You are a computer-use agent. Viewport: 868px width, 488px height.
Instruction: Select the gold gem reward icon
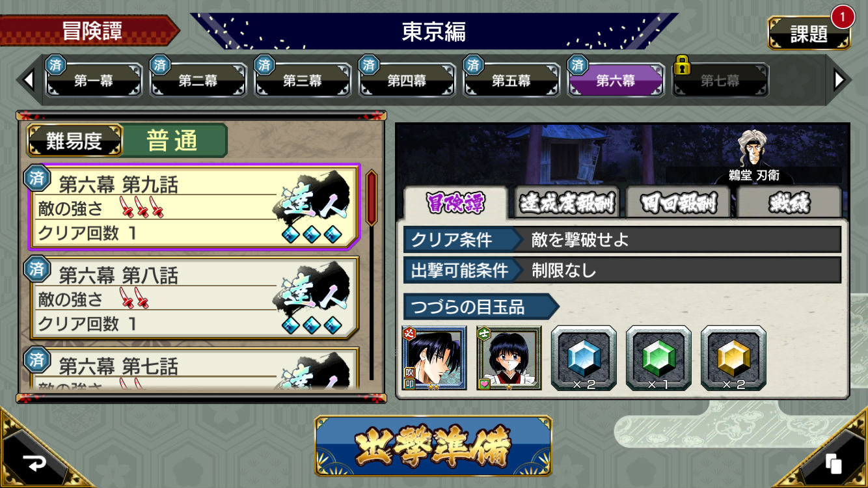[x=733, y=358]
